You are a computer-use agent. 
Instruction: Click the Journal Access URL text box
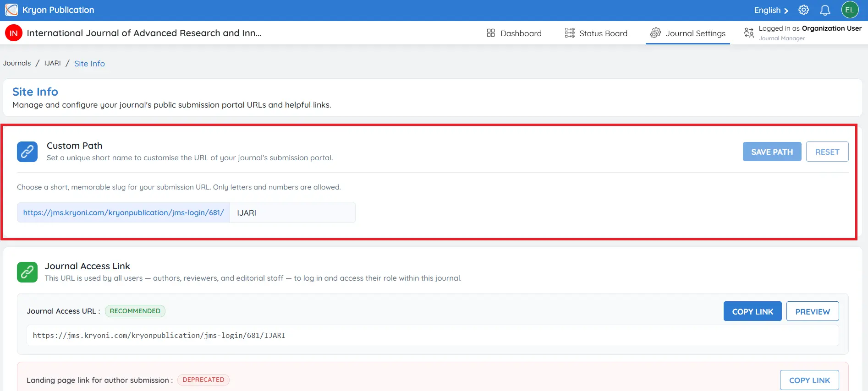tap(433, 336)
